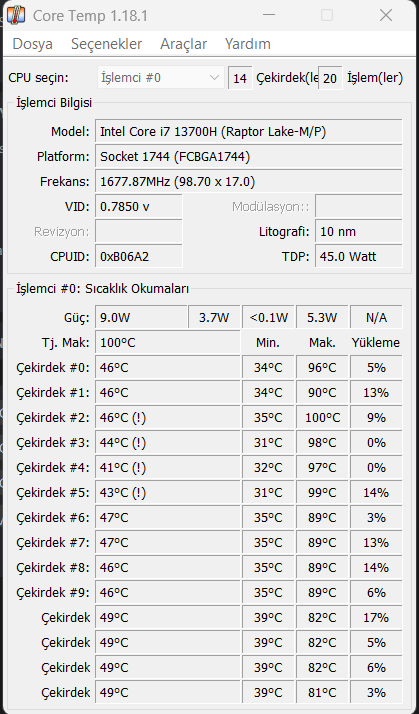Select the Platform value Socket 1744

tap(249, 157)
